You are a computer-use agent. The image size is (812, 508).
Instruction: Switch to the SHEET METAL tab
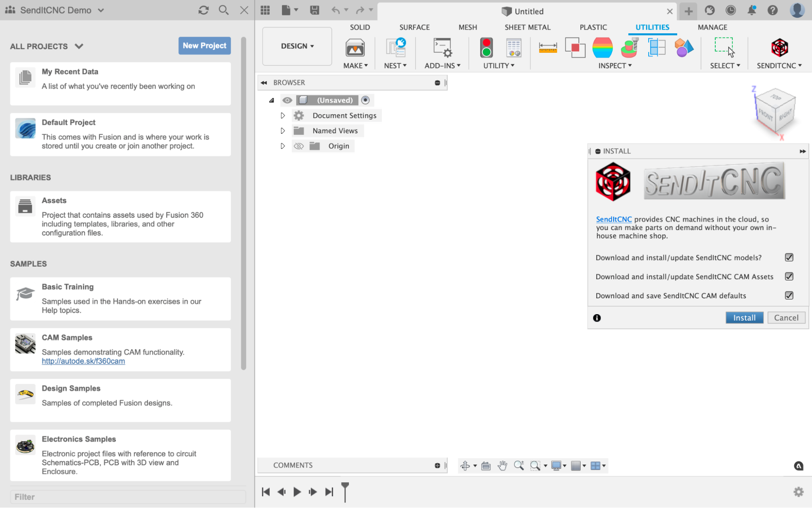point(527,27)
